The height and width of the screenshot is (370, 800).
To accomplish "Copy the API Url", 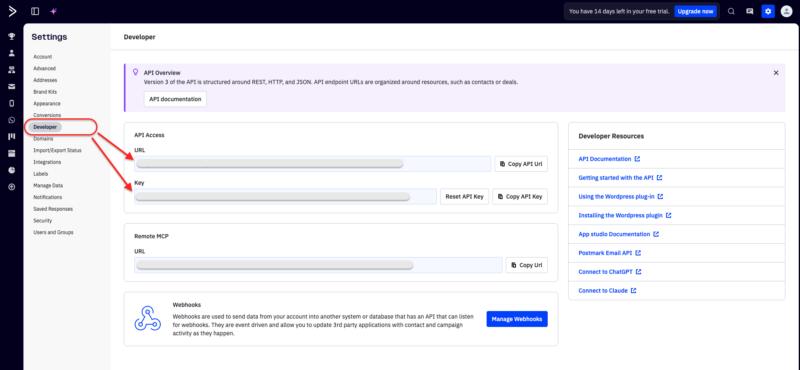I will coord(521,164).
